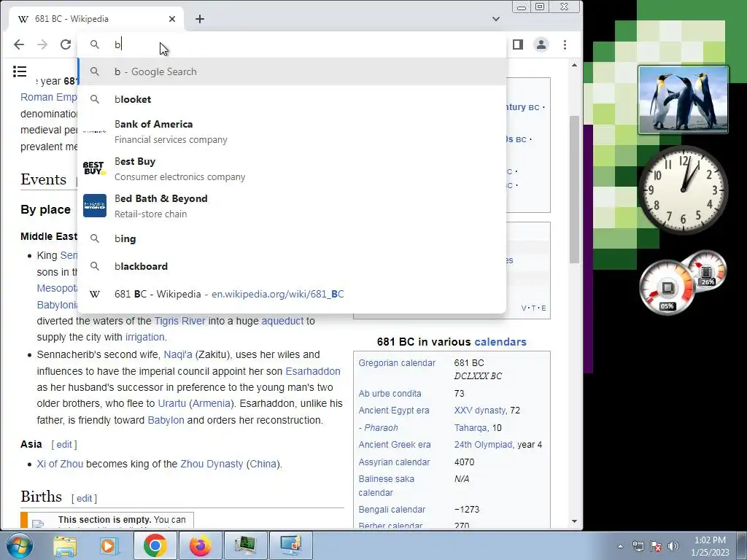Screen dimensions: 747x560
Task: Open the Taharqa link
Action: click(471, 427)
